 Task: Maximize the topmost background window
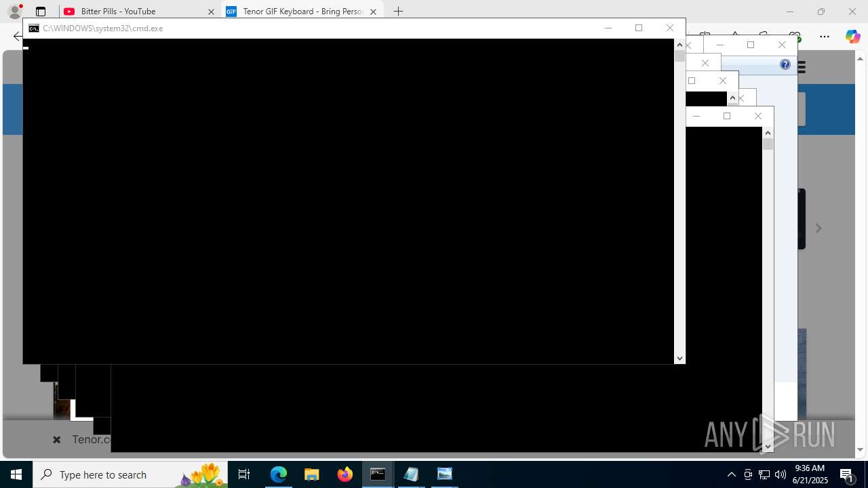751,45
